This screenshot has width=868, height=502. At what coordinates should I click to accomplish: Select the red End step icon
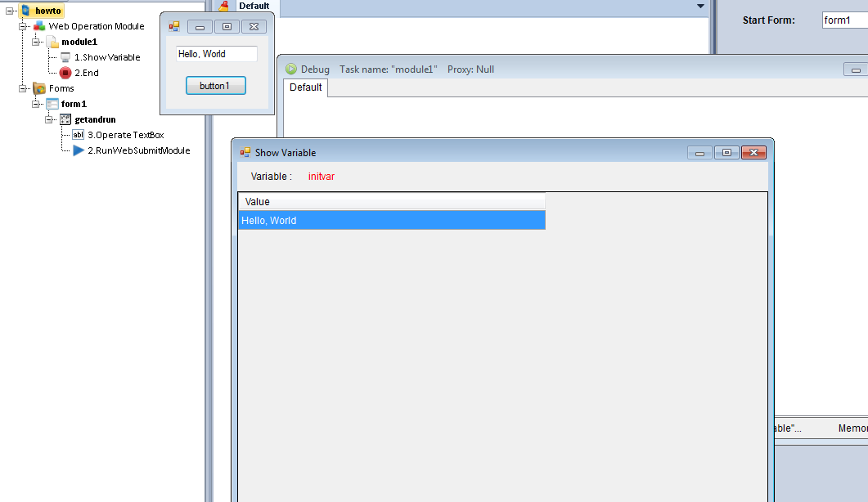click(65, 73)
